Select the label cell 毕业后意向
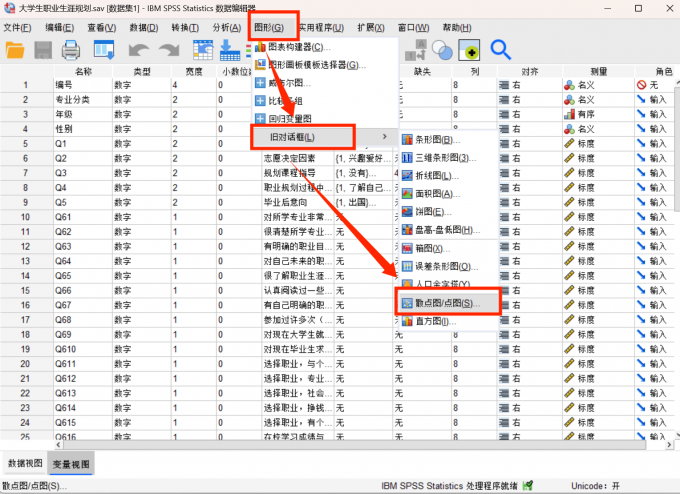This screenshot has height=494, width=680. [x=298, y=203]
